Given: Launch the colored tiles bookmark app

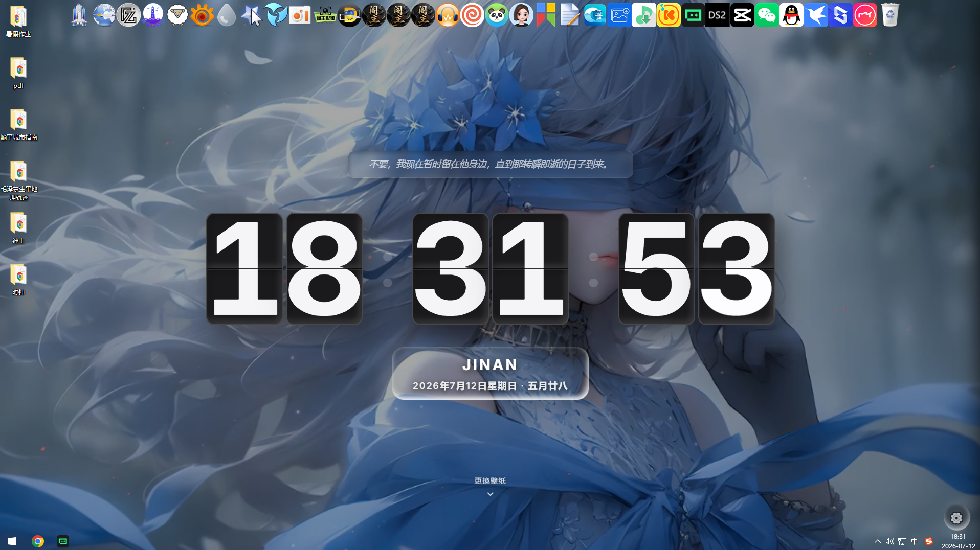Looking at the screenshot, I should pyautogui.click(x=546, y=15).
